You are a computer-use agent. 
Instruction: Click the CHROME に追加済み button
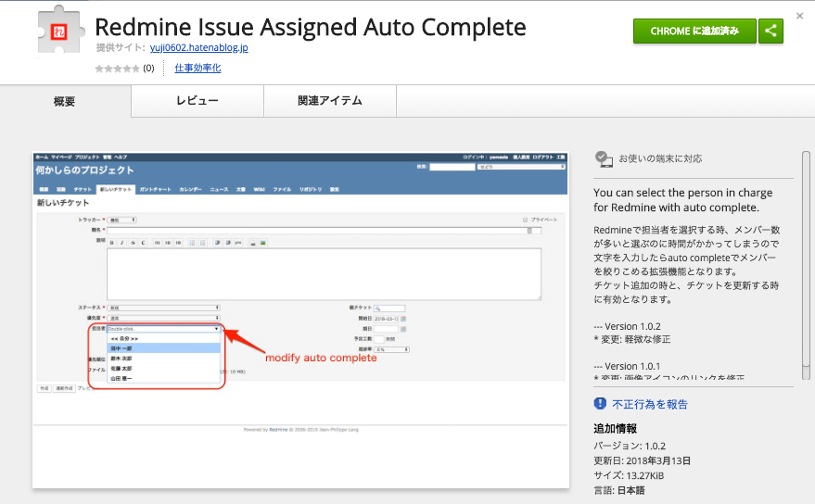(694, 31)
